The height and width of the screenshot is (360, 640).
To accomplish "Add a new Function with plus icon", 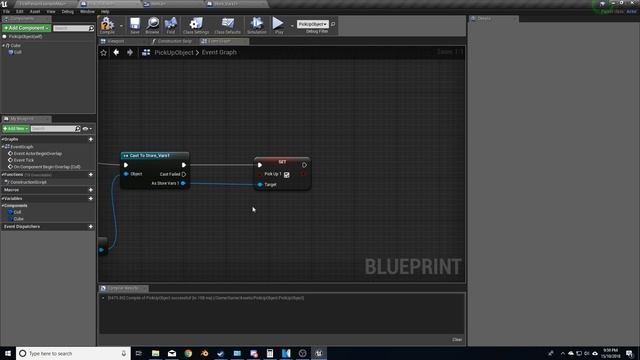I will 91,175.
